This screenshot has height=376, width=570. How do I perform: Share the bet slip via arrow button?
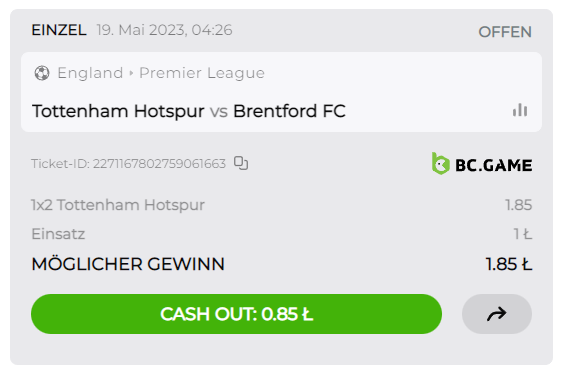tap(497, 314)
